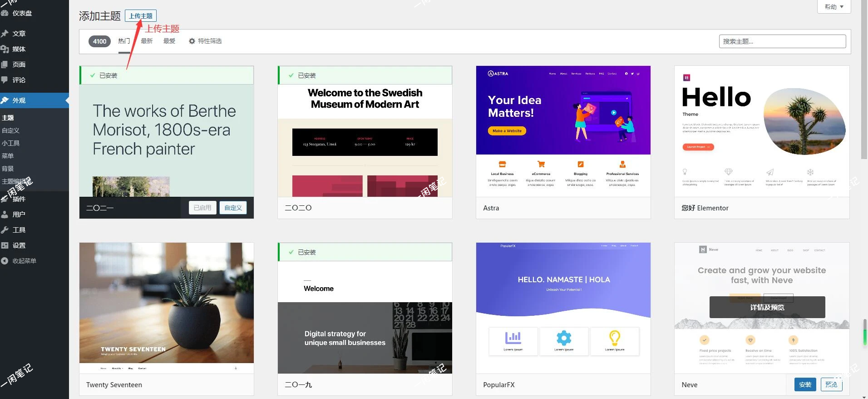Click the 上传主题 upload theme button

141,16
